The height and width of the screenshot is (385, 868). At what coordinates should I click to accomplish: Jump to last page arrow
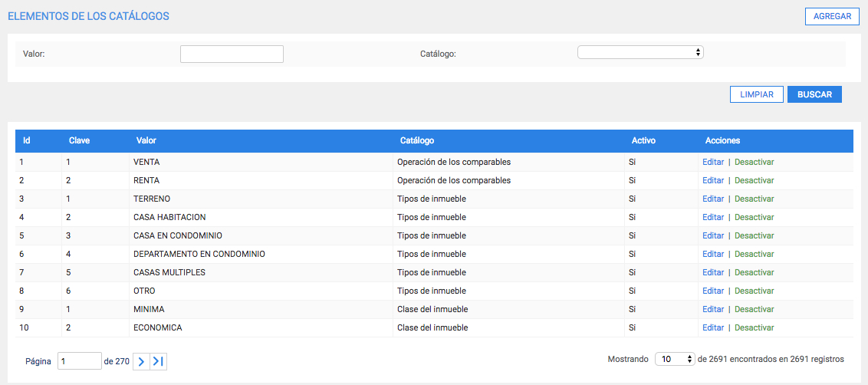[x=158, y=361]
